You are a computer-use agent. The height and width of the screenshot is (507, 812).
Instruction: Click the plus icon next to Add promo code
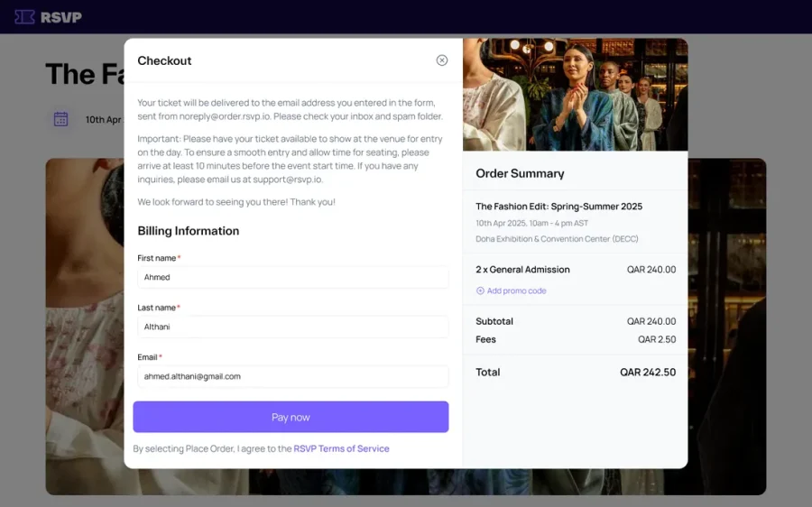(480, 291)
